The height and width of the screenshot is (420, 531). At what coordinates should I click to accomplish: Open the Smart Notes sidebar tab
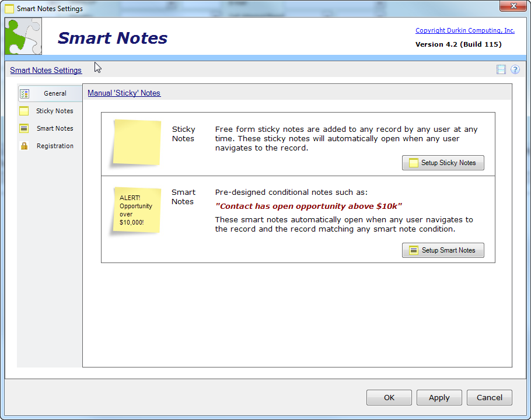(50, 128)
